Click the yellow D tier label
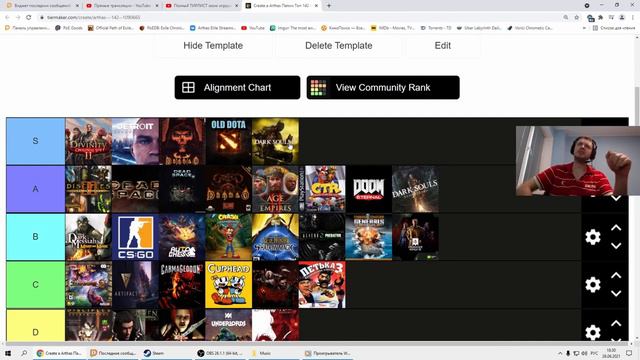This screenshot has height=360, width=640. click(x=36, y=325)
